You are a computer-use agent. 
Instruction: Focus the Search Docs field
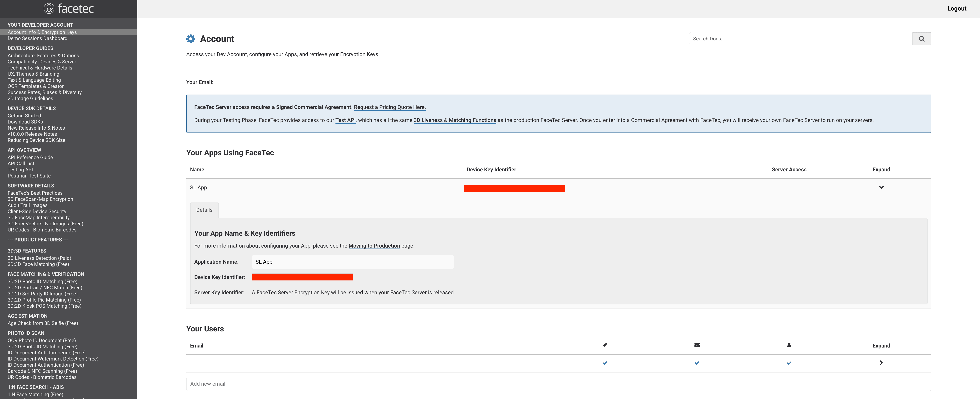coord(800,39)
